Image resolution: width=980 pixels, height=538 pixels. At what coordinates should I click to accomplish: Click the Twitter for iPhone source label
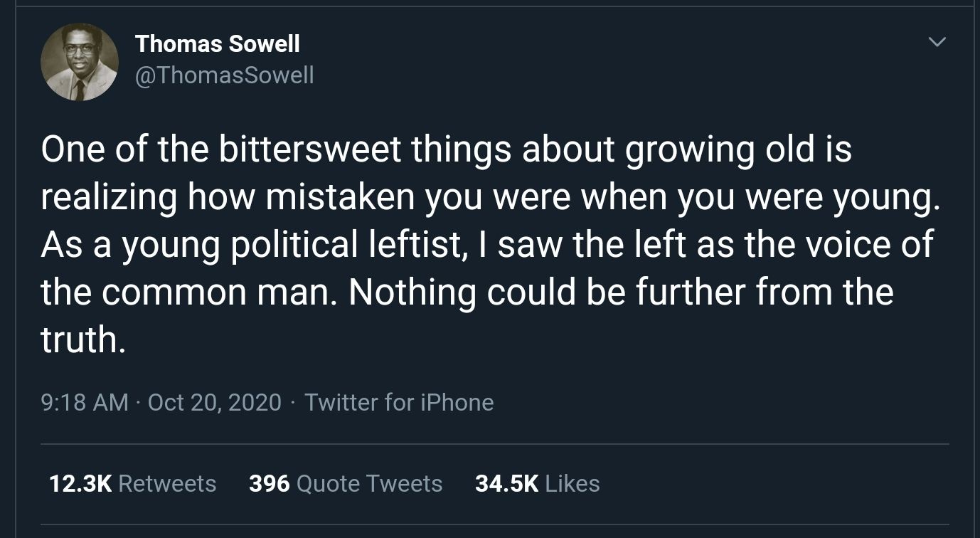pyautogui.click(x=399, y=402)
